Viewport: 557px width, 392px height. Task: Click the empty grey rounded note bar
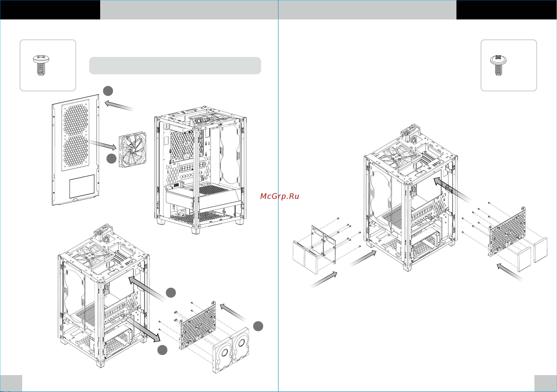(175, 66)
